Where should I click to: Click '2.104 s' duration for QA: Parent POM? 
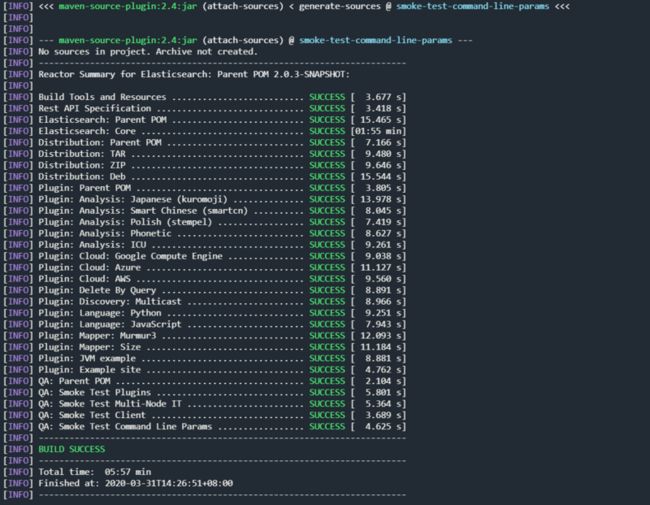tap(384, 381)
